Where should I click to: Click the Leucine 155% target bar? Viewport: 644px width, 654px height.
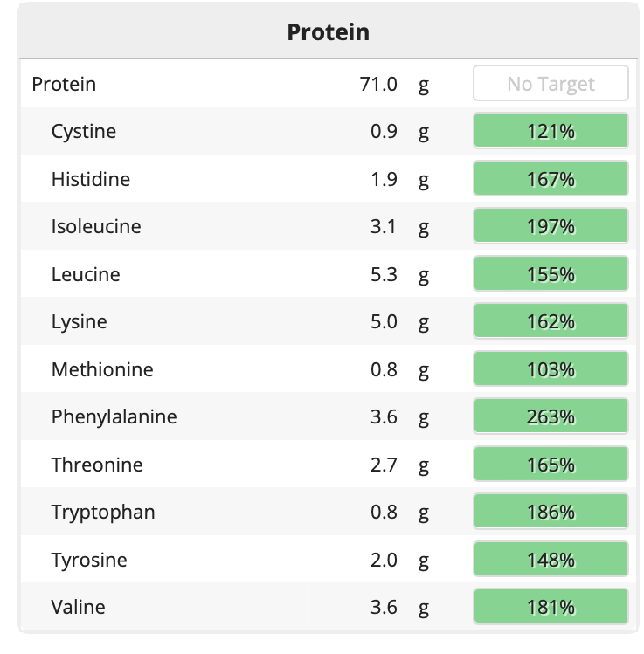click(551, 274)
